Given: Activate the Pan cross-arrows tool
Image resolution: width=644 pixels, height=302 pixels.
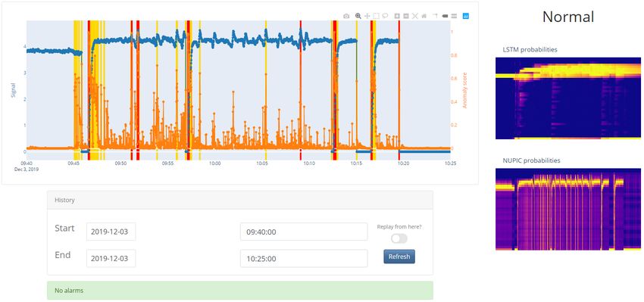Looking at the screenshot, I should click(x=367, y=16).
